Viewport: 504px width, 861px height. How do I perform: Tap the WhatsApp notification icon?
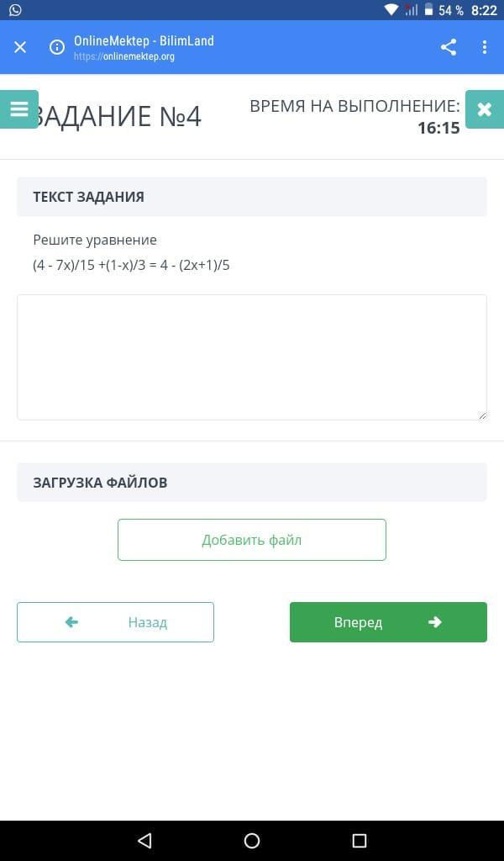coord(15,10)
